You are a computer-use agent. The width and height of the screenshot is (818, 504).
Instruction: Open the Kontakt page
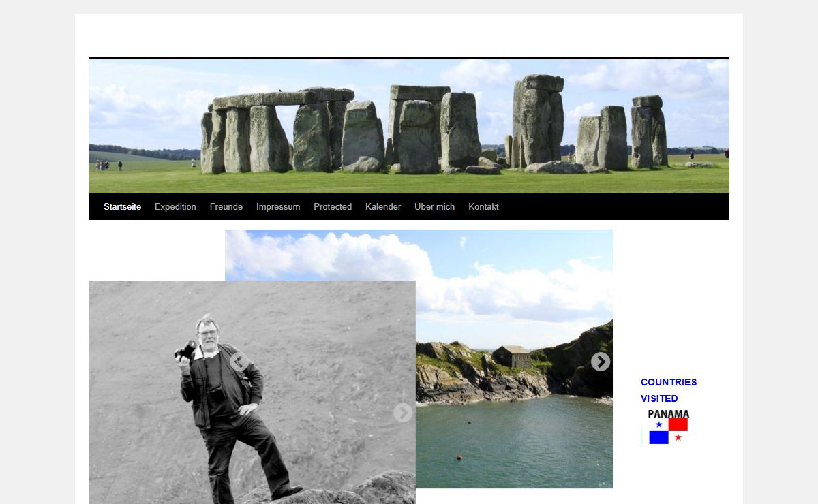[x=483, y=206]
